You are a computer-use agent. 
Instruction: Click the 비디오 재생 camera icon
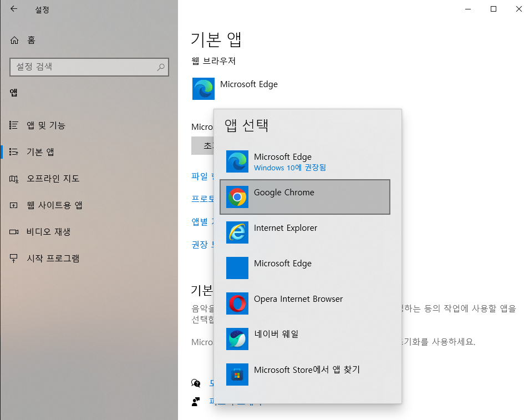point(13,232)
